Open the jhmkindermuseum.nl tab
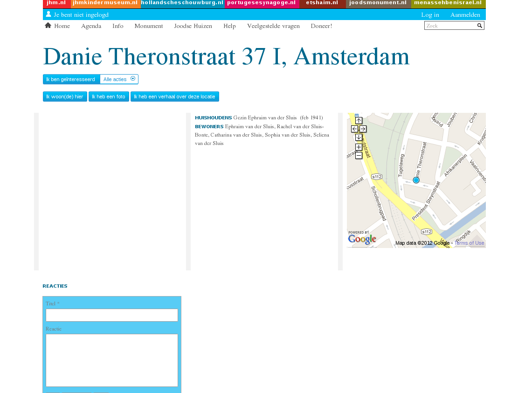 105,3
